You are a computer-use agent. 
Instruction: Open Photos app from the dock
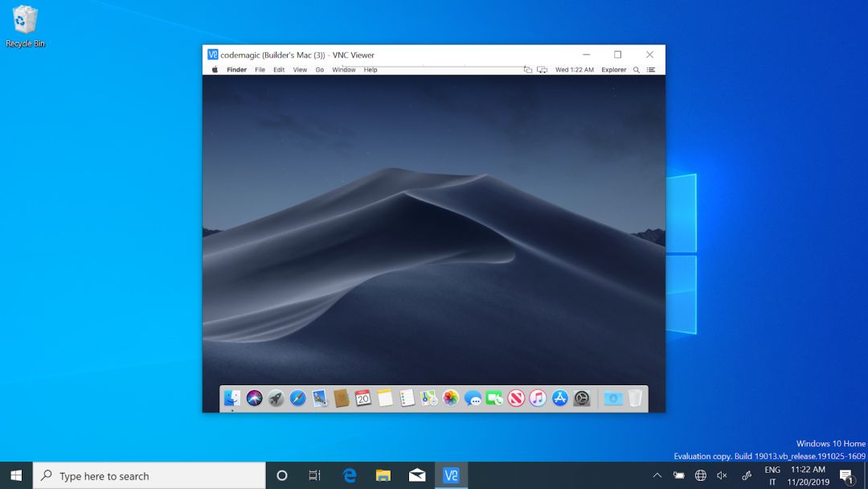point(451,398)
